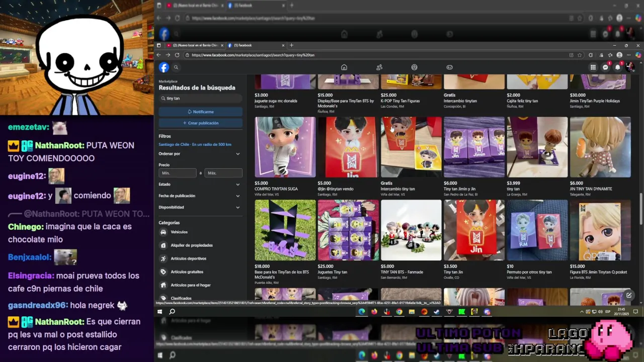Open Windows taskbar search magnifier

[x=172, y=312]
